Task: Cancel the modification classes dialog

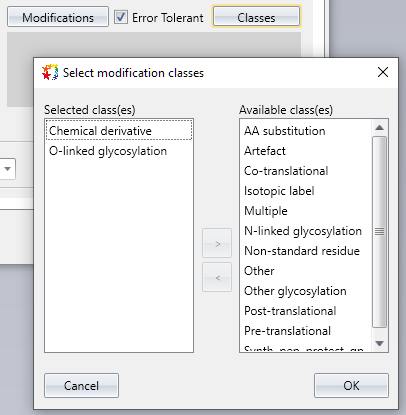Action: pos(81,386)
